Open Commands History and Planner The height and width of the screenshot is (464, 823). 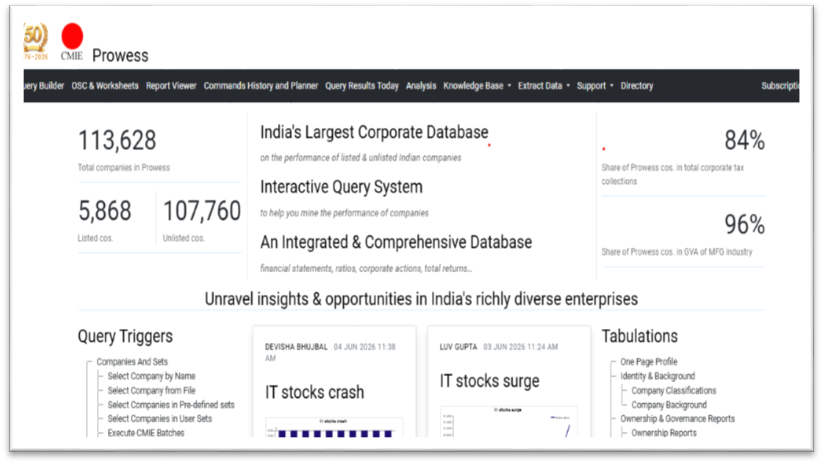[x=261, y=86]
